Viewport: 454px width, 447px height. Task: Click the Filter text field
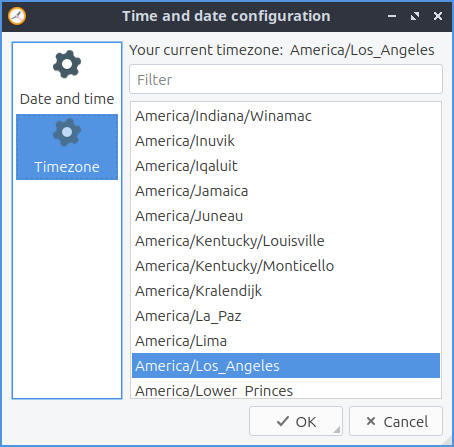(286, 79)
